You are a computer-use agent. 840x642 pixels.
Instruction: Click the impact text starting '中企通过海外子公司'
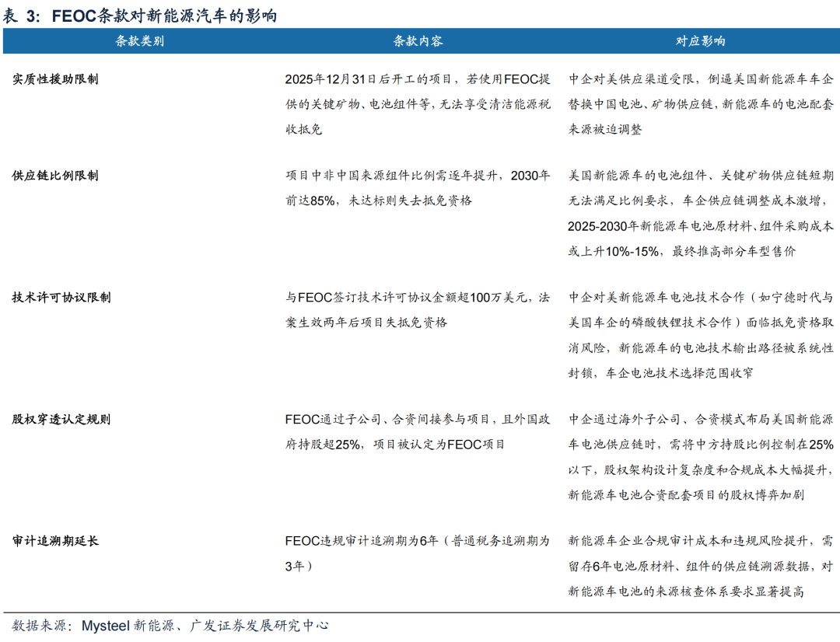[701, 456]
